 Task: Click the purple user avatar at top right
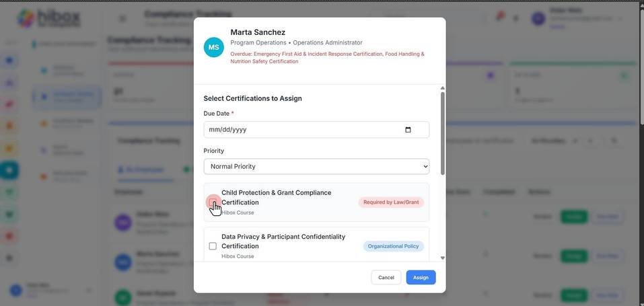pos(538,19)
